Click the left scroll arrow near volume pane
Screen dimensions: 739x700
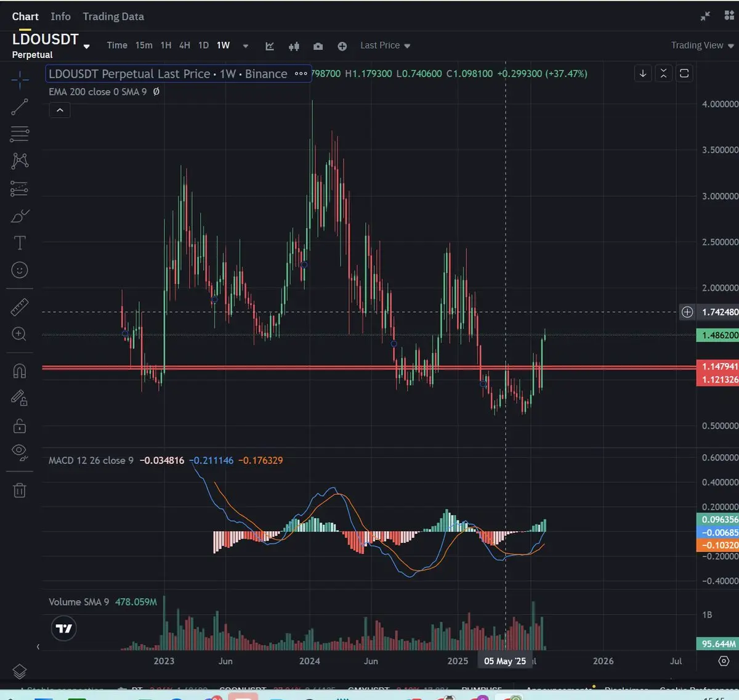click(38, 647)
